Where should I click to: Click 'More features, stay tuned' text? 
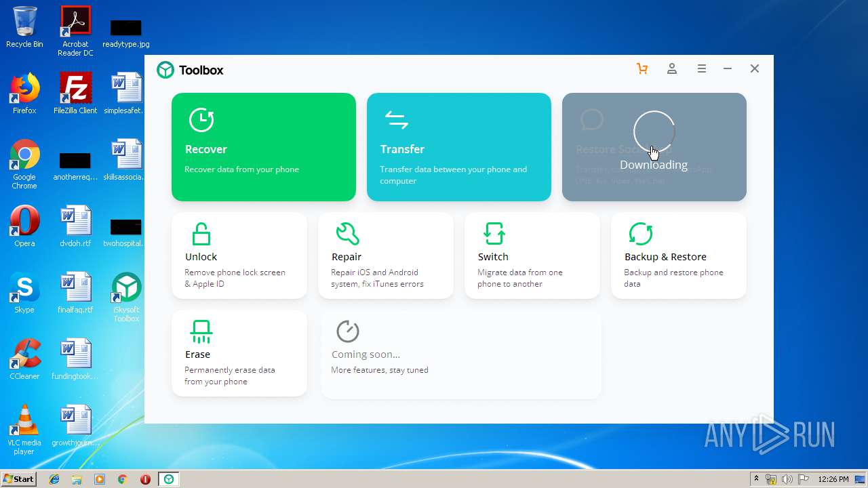pyautogui.click(x=380, y=370)
